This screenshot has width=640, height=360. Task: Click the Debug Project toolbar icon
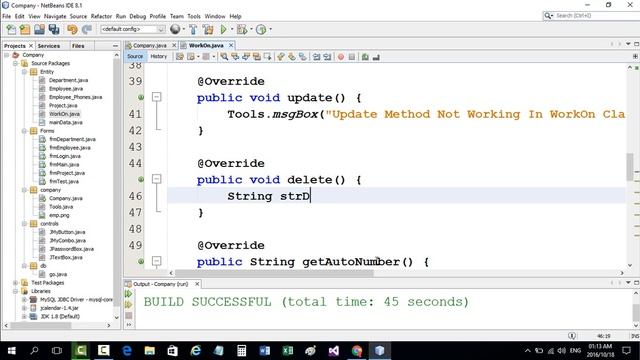click(x=242, y=29)
